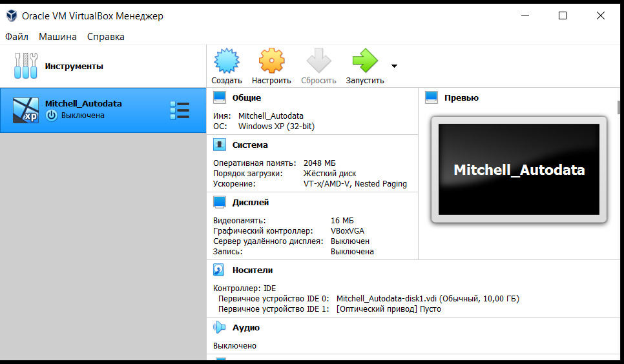The height and width of the screenshot is (364, 624).
Task: Click the Выключено audio status text
Action: coord(234,346)
